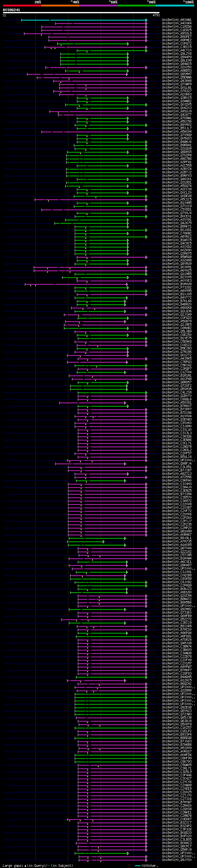
Task: Select hit UniRef100_B0MQU9 label
Action: point(177,284)
